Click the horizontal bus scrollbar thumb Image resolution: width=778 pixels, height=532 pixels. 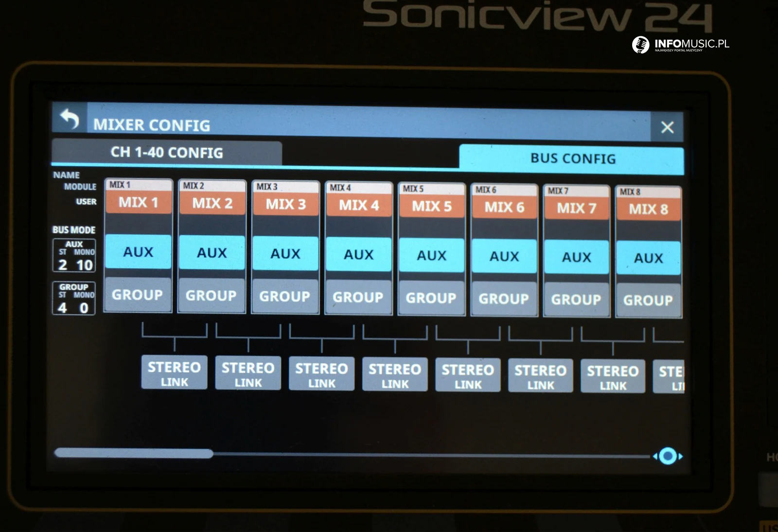134,453
